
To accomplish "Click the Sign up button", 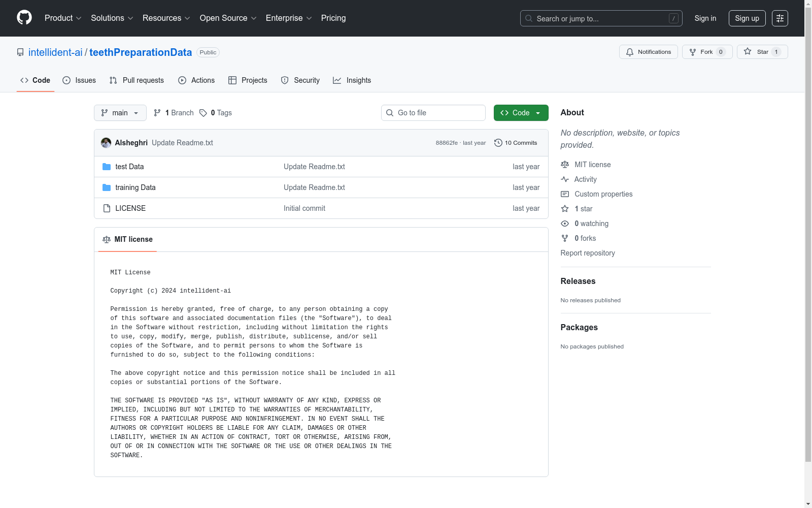I will (x=747, y=18).
